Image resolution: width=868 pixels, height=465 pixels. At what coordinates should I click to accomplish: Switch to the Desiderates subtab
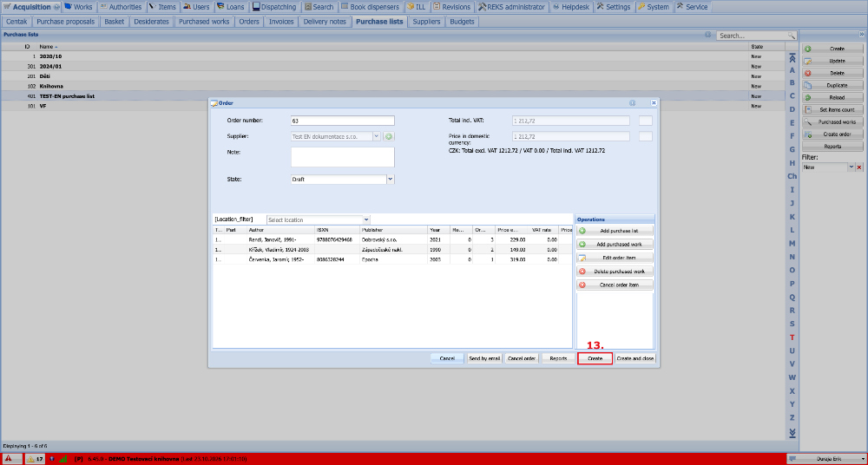(152, 22)
